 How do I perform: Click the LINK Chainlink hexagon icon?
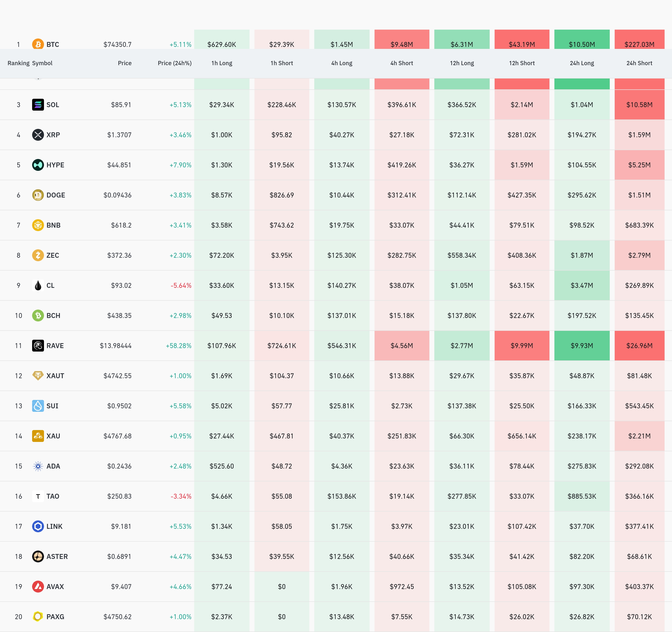coord(38,526)
